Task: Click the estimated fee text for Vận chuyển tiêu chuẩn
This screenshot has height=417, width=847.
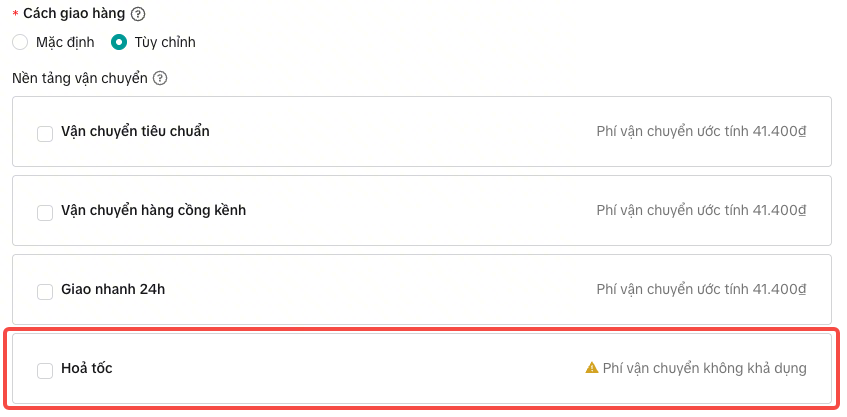Action: click(700, 132)
